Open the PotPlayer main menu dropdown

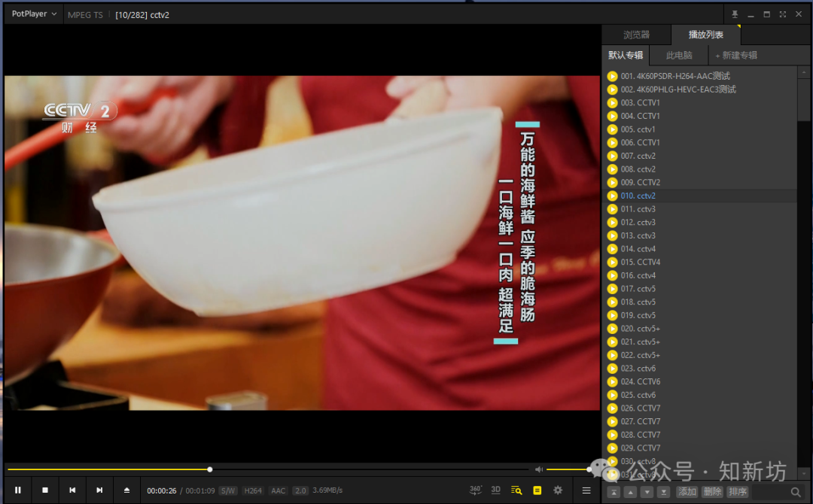click(x=34, y=14)
